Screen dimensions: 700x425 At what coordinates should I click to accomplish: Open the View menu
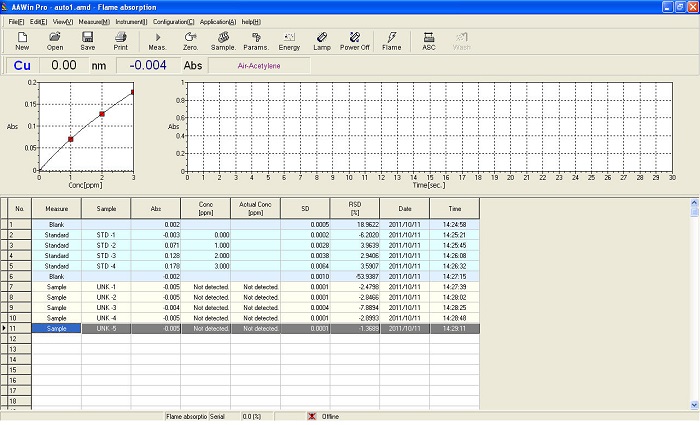pos(63,21)
